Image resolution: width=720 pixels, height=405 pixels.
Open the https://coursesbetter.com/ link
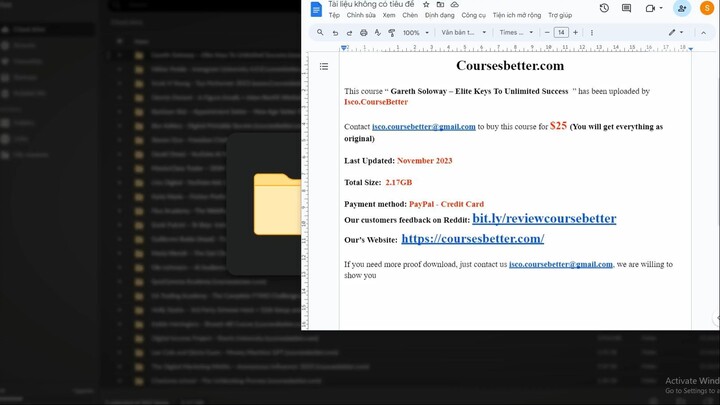click(472, 238)
